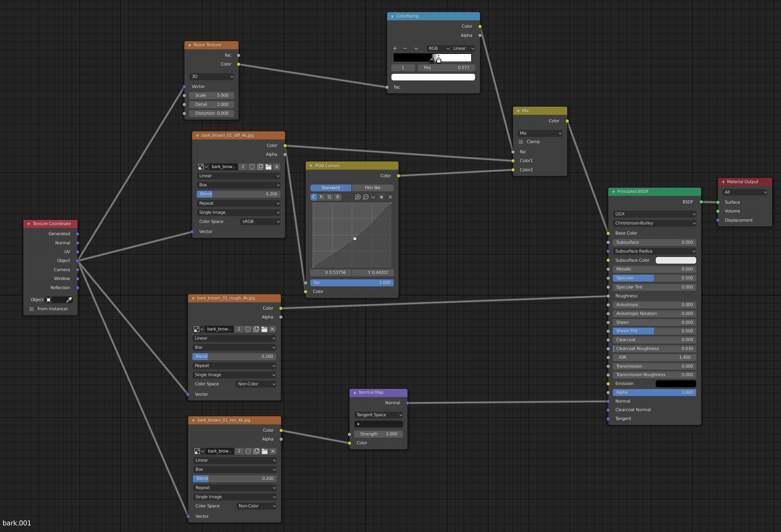Toggle fake user shield on rough texture
781x532 pixels.
(248, 329)
